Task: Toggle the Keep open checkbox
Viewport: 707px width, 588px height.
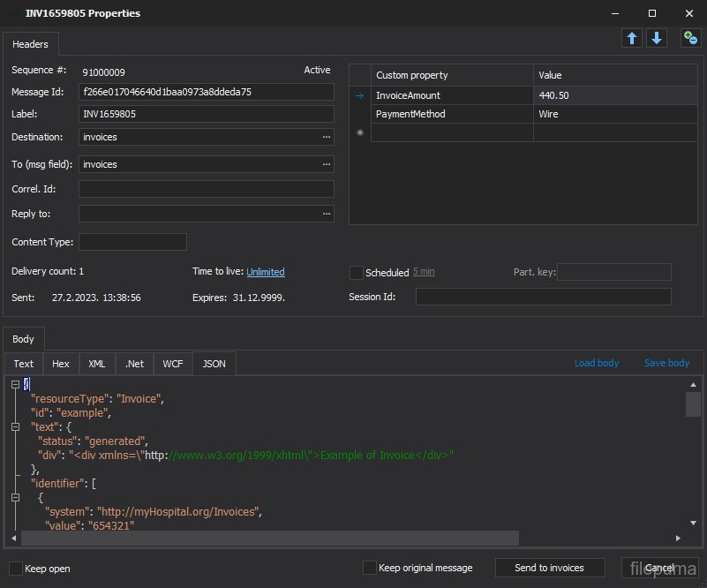Action: (x=16, y=568)
